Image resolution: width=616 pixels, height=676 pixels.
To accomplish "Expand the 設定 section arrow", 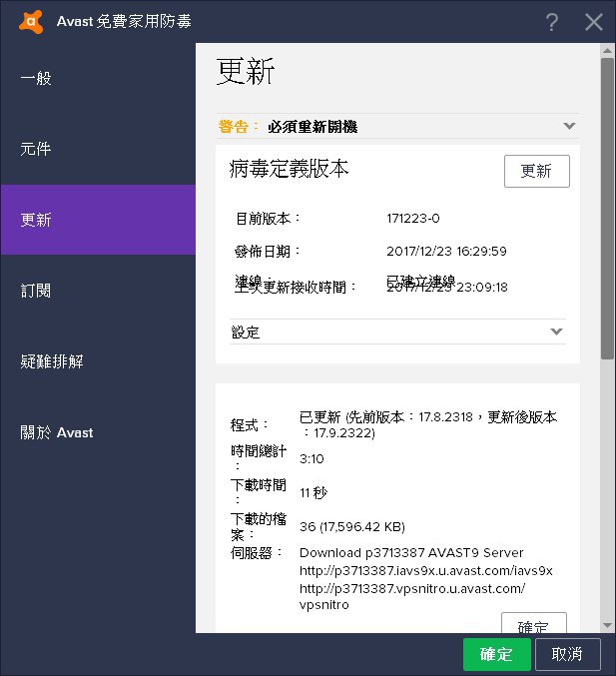I will pos(557,332).
